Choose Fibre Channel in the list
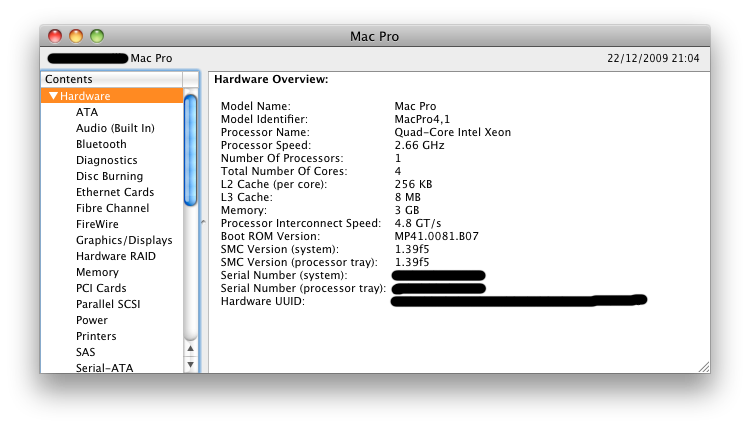 pos(113,209)
